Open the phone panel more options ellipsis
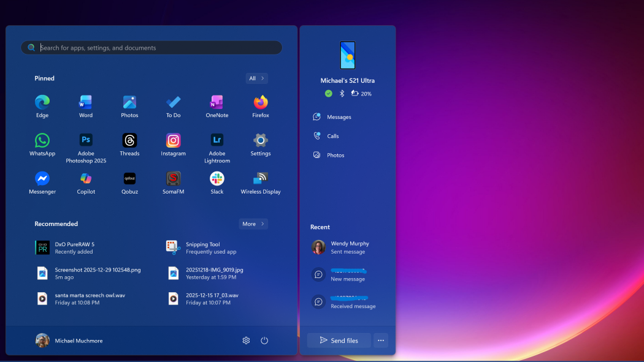Viewport: 644px width, 362px height. point(381,341)
